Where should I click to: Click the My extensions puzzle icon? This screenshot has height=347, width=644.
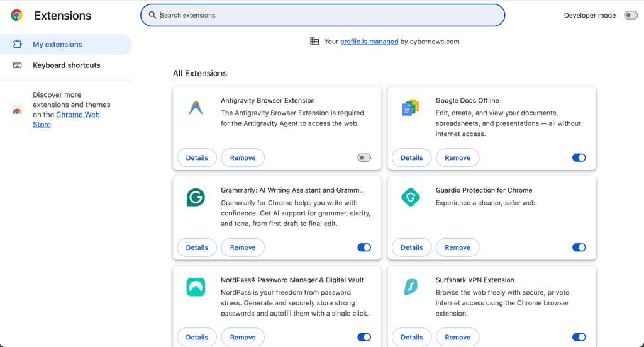(17, 44)
